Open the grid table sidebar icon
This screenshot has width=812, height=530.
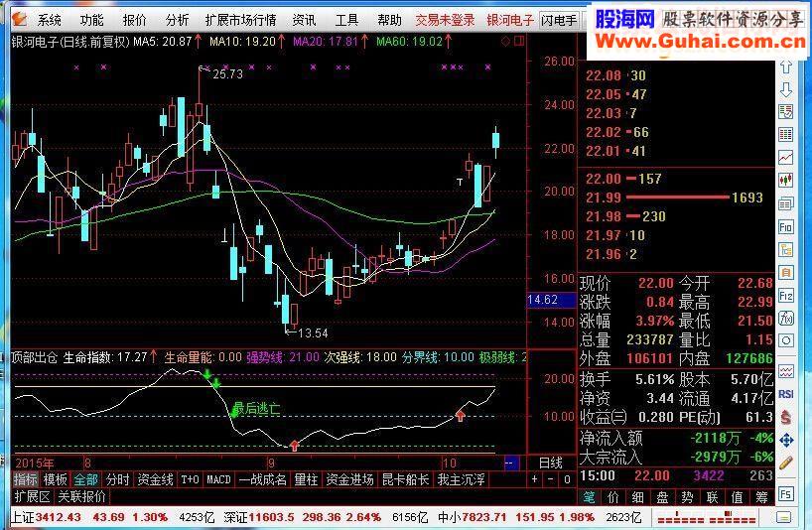(x=785, y=135)
